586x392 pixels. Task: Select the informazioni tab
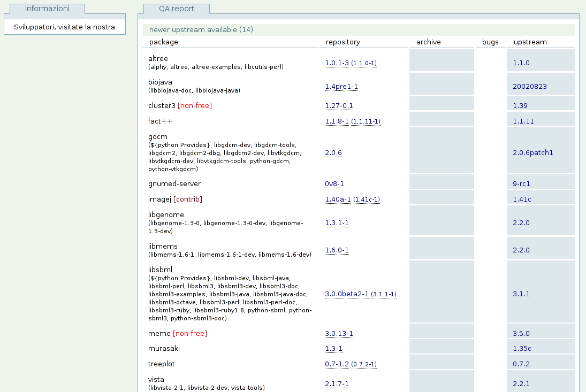click(47, 9)
